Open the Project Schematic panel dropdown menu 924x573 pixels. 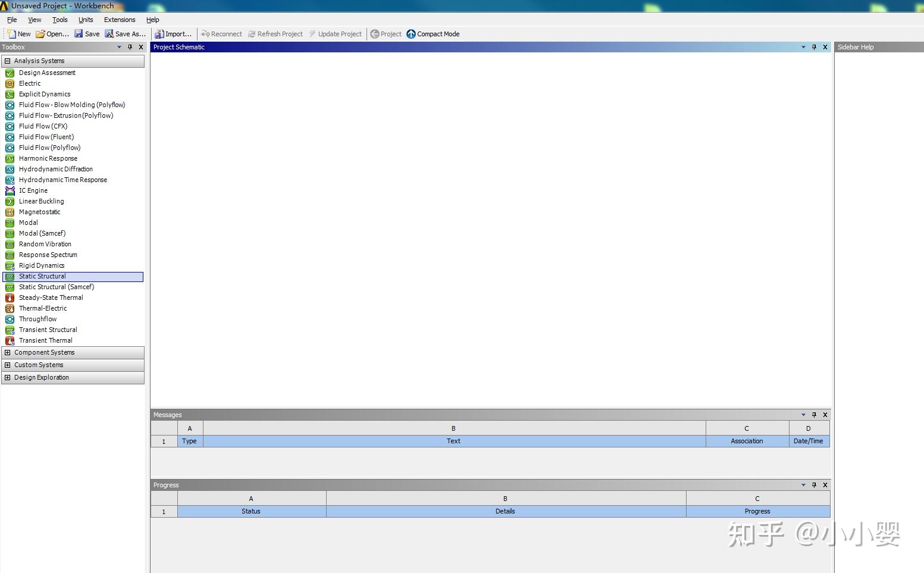pos(803,47)
